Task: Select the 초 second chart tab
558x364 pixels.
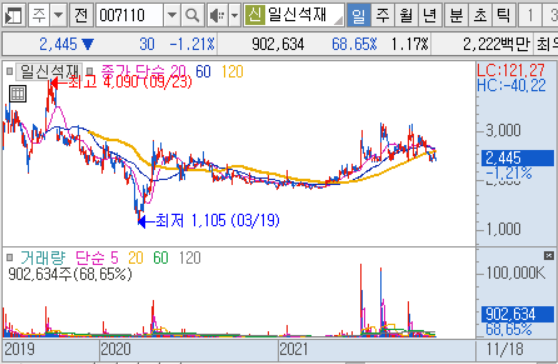Action: 480,15
